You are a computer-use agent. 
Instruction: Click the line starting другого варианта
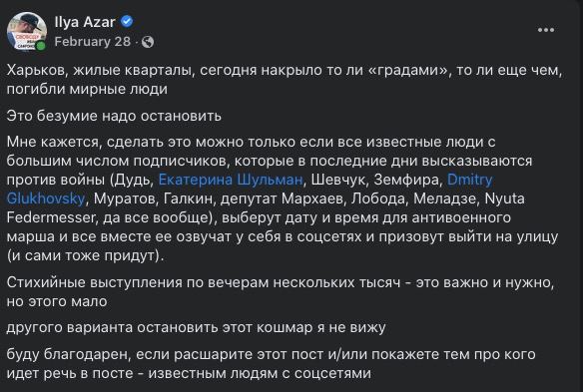196,328
